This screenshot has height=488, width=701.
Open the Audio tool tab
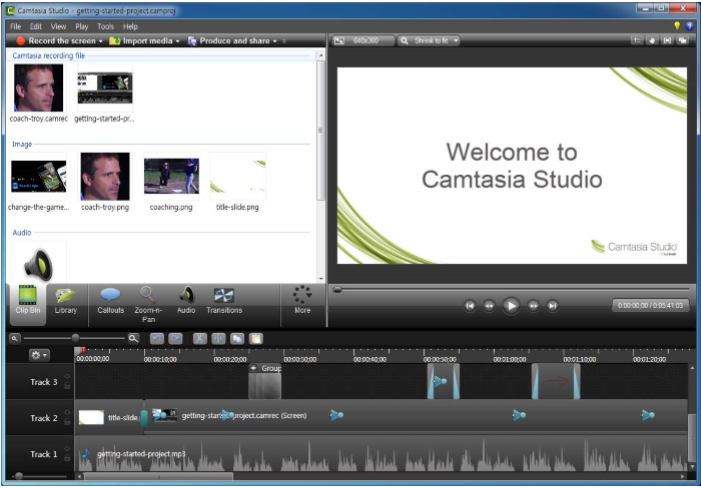(186, 300)
